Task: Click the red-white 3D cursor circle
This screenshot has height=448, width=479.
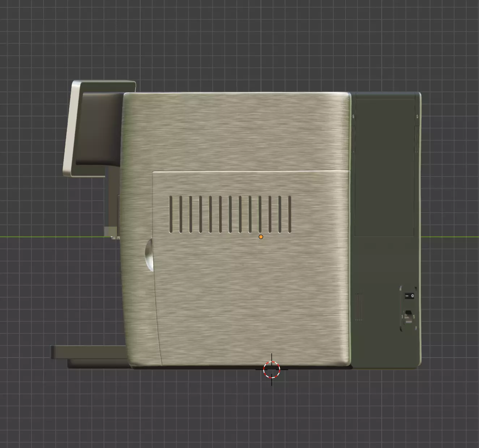Action: pyautogui.click(x=271, y=370)
